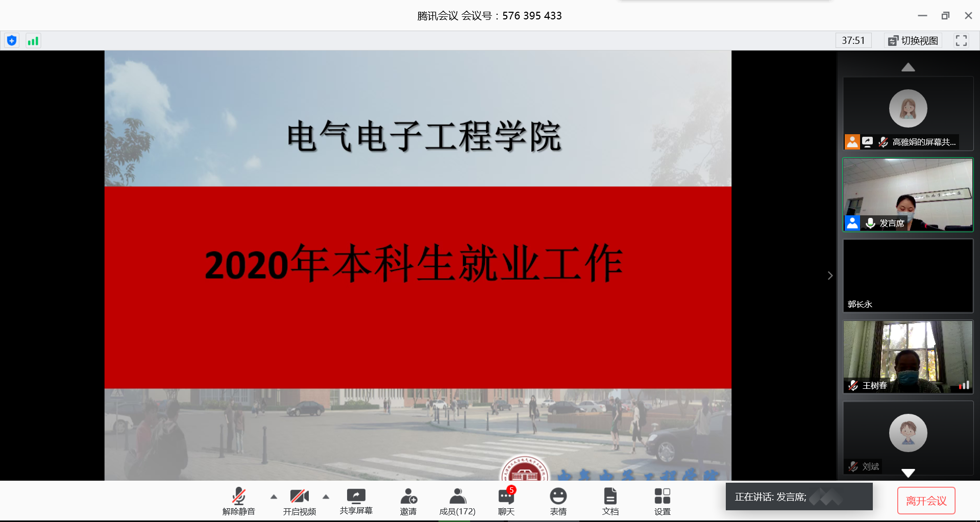This screenshot has width=980, height=522.
Task: Expand video options arrow beside camera
Action: pyautogui.click(x=326, y=496)
